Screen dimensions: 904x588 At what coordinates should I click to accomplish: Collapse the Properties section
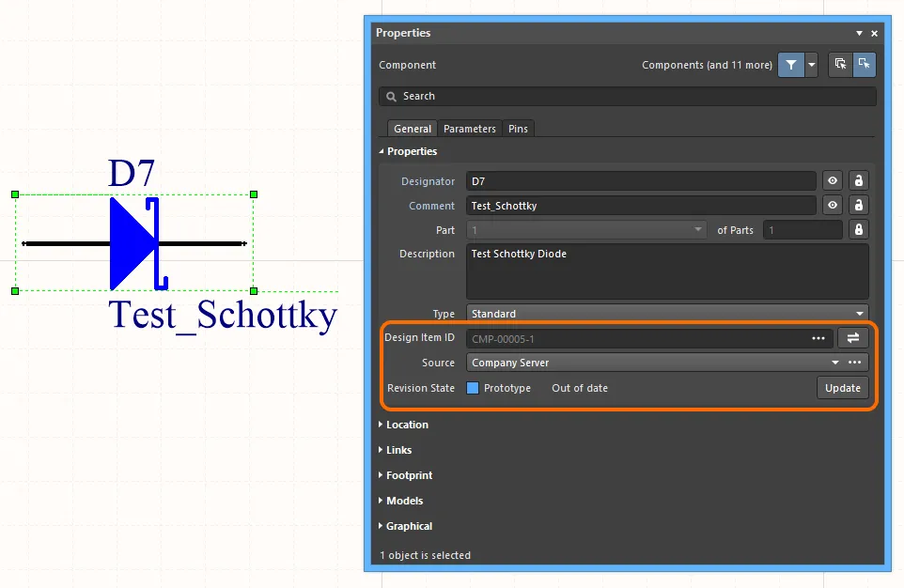point(382,151)
